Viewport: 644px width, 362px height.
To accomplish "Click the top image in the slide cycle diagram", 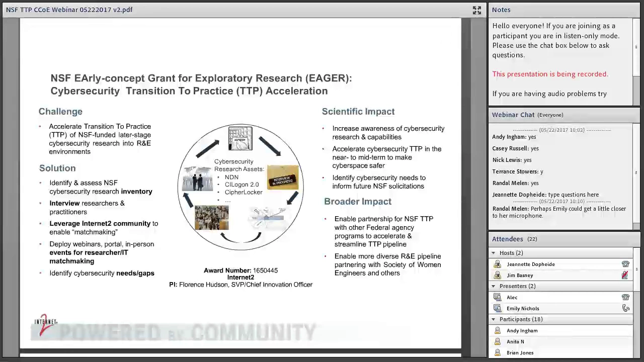I will [240, 139].
